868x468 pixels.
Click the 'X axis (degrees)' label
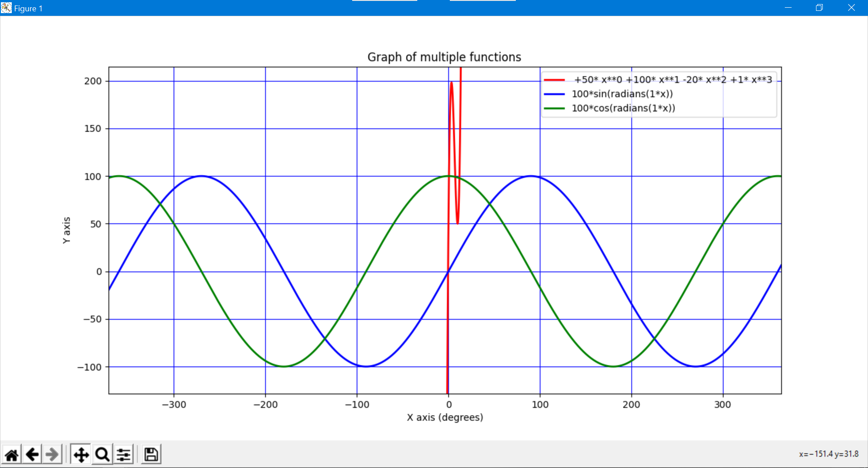[445, 417]
